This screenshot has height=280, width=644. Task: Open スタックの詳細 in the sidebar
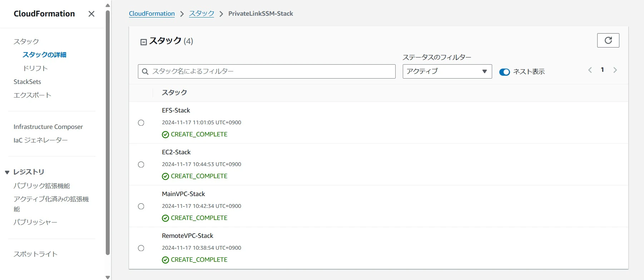point(44,55)
